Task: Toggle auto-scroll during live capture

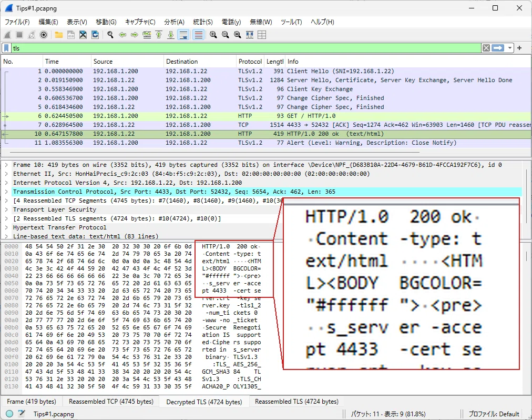Action: click(x=183, y=35)
